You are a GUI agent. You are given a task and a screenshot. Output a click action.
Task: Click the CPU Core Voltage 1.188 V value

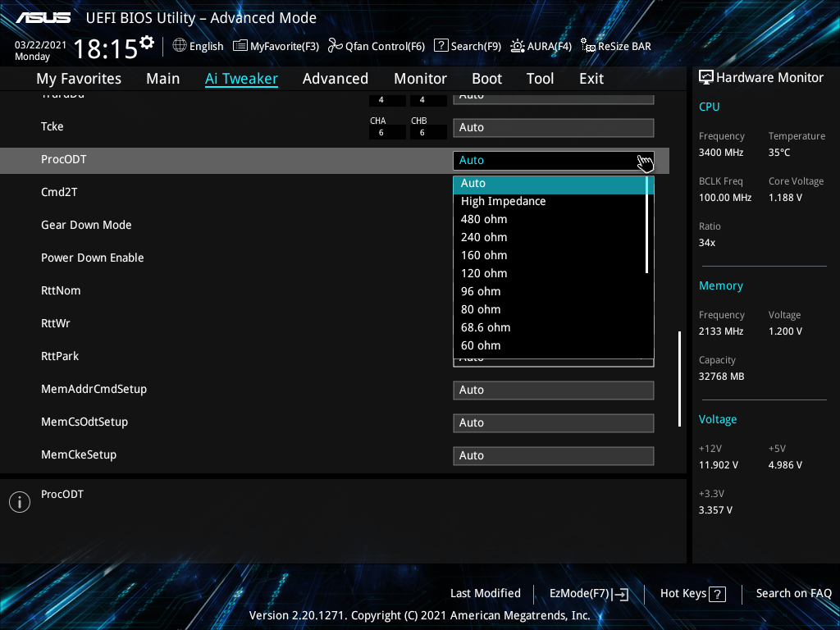[x=785, y=198]
